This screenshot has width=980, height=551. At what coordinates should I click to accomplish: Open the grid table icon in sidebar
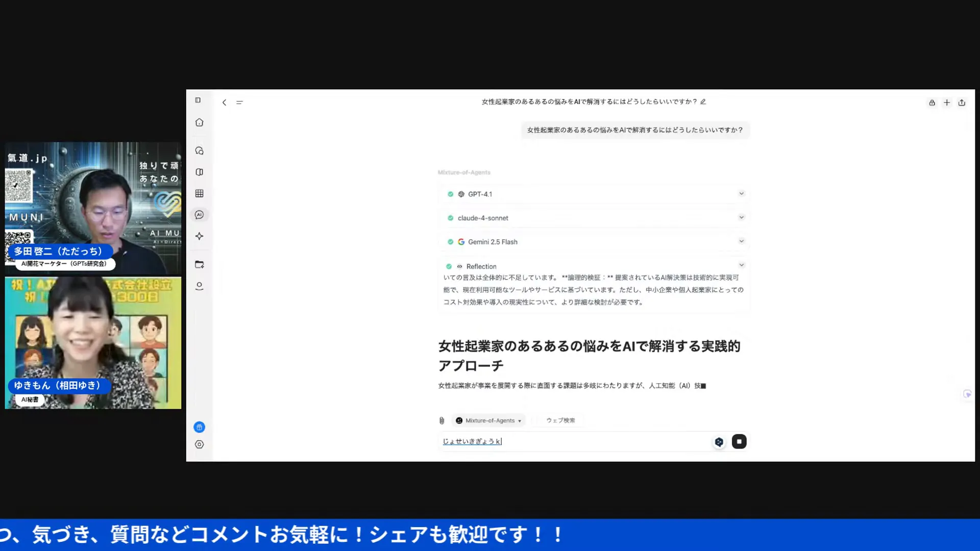click(x=200, y=193)
